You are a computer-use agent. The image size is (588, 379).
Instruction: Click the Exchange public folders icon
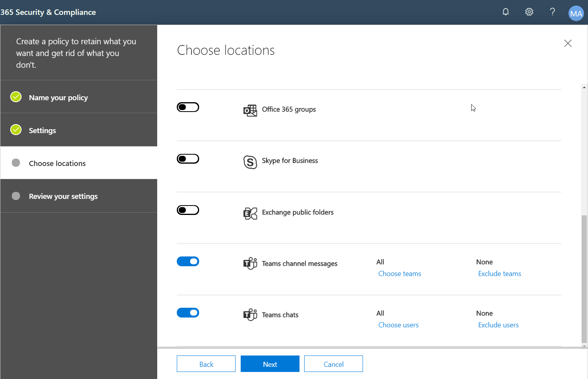(250, 213)
